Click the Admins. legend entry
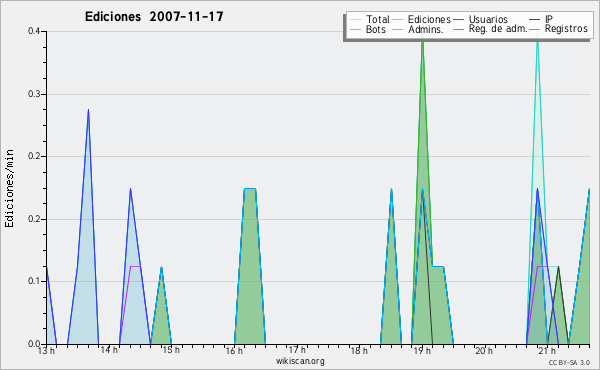 click(418, 29)
